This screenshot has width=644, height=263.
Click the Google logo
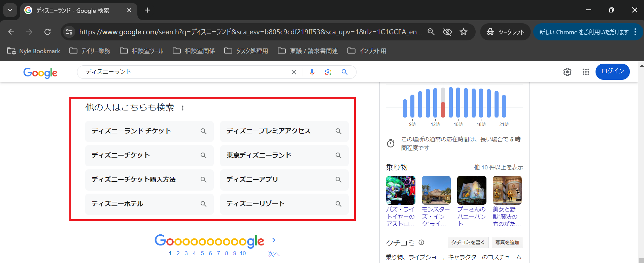pyautogui.click(x=40, y=72)
